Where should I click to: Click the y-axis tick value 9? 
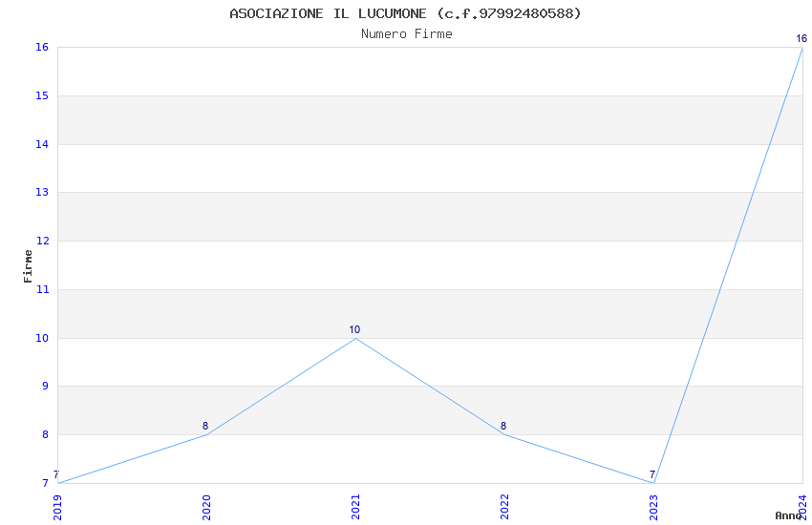click(x=46, y=387)
